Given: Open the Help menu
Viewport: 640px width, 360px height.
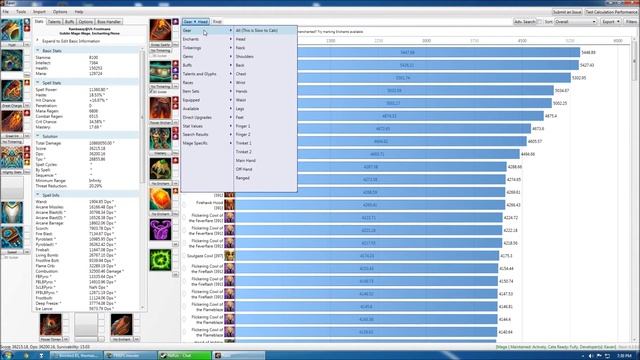Looking at the screenshot, I should pyautogui.click(x=79, y=12).
